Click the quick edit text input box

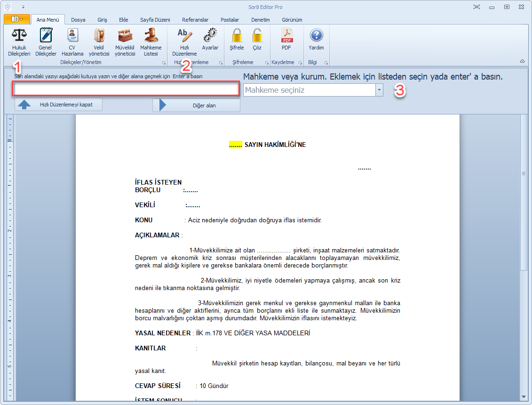tap(126, 89)
